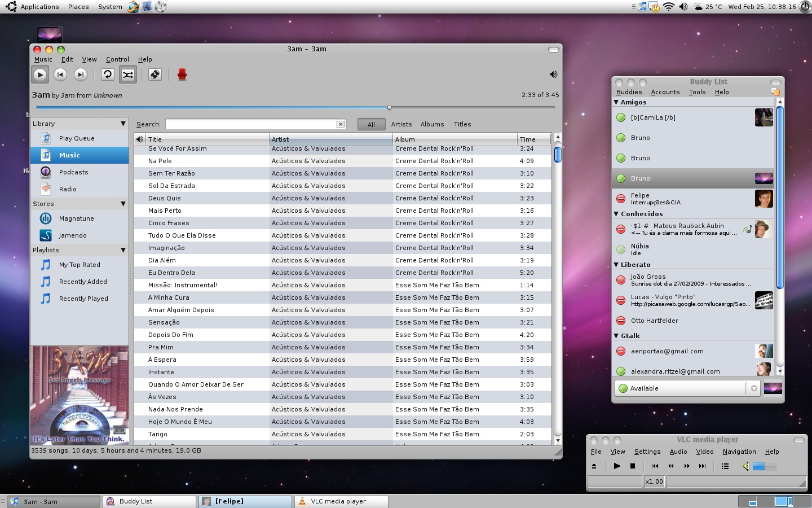The image size is (812, 508).
Task: Click the VLC eject/open button
Action: tap(594, 466)
